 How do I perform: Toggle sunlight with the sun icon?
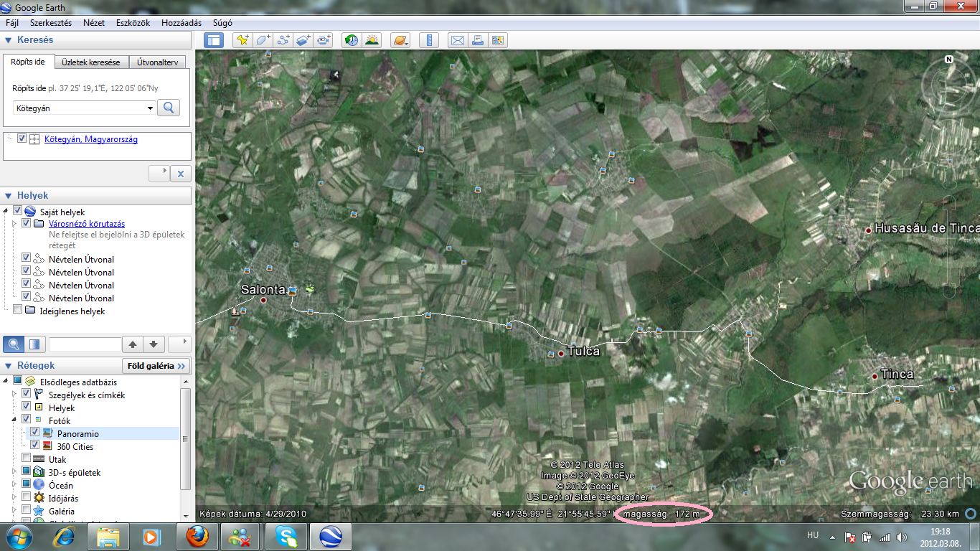click(372, 40)
